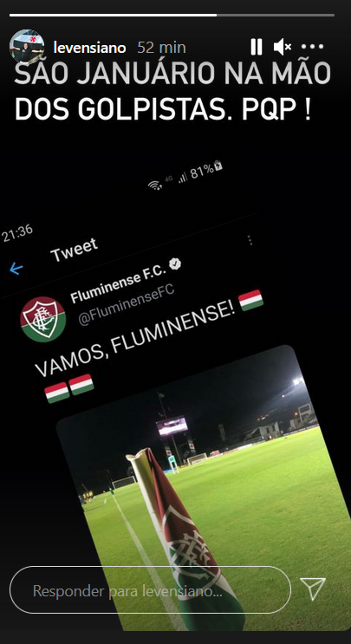351x644 pixels.
Task: Open levensiano profile picture
Action: tap(27, 47)
